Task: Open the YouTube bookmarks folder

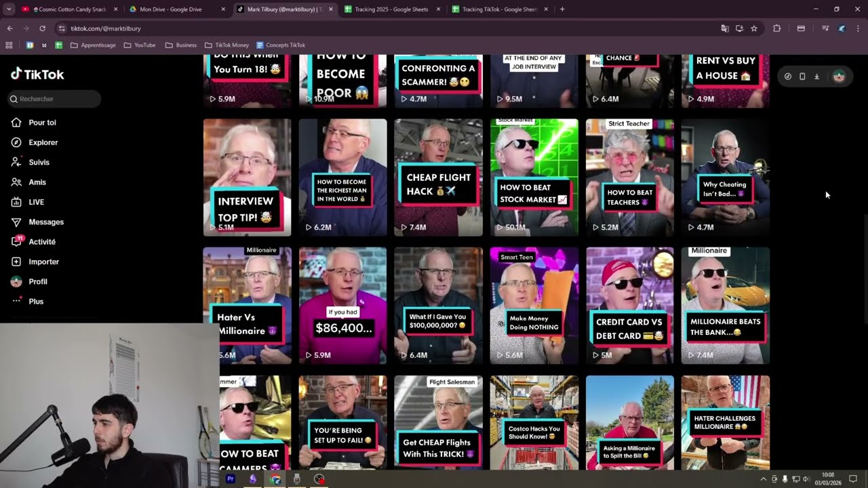Action: click(140, 45)
